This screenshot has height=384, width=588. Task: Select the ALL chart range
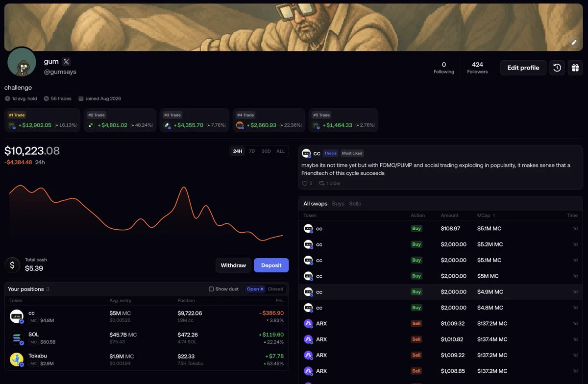(x=280, y=151)
